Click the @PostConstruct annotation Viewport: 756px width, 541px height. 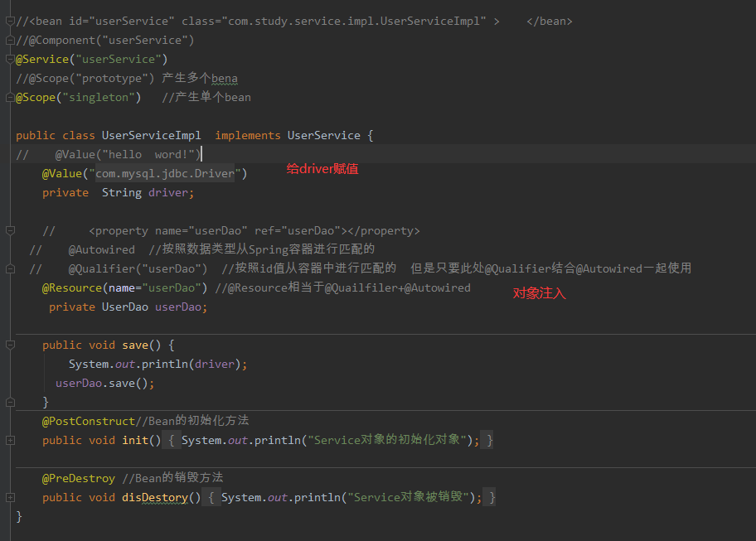pos(88,421)
